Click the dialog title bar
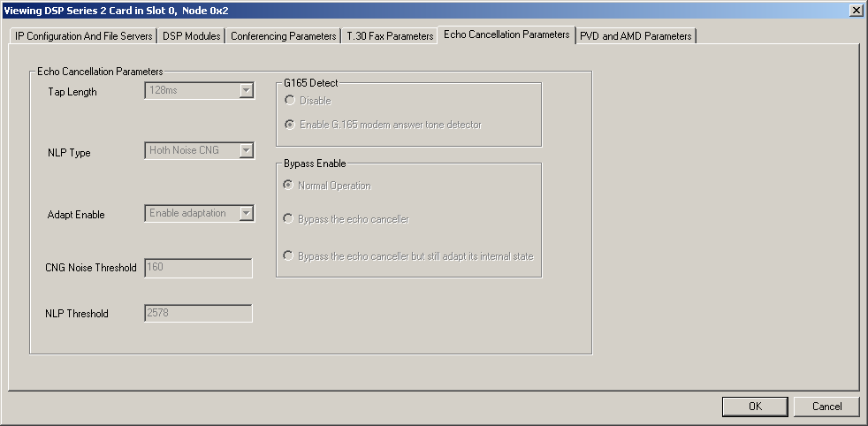This screenshot has width=868, height=426. point(354,10)
